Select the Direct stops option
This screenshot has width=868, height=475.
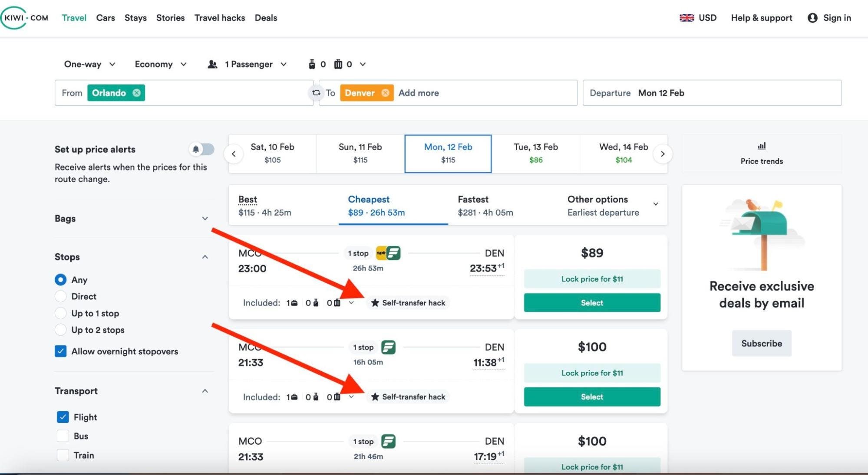(x=61, y=296)
